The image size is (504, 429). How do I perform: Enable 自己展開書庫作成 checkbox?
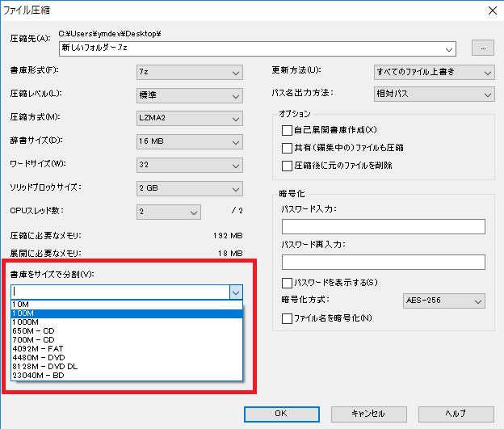(287, 130)
